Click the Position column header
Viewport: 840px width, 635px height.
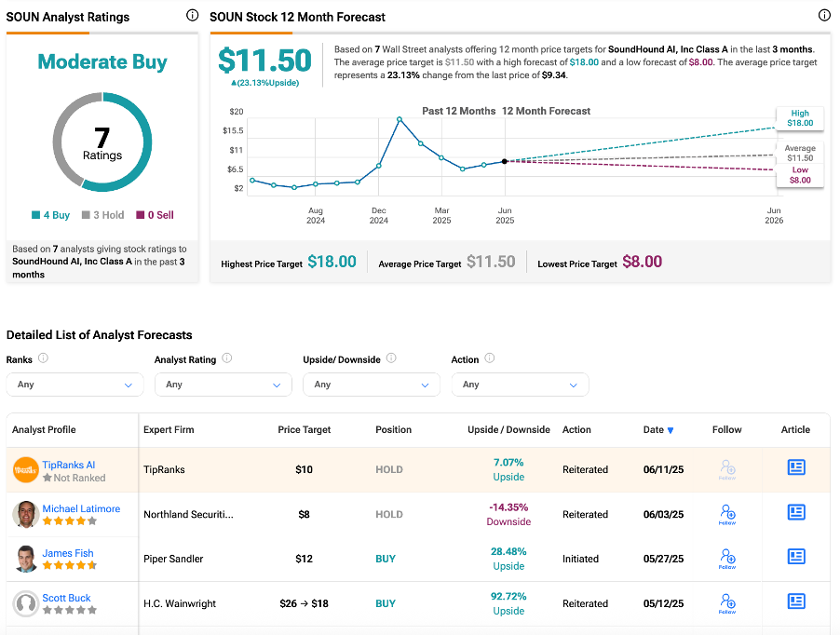click(x=393, y=429)
